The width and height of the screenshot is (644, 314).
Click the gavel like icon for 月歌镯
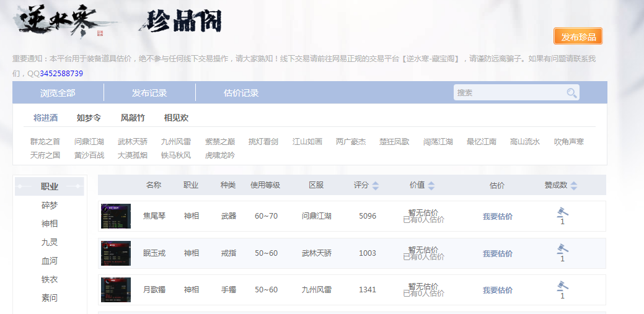click(x=562, y=286)
